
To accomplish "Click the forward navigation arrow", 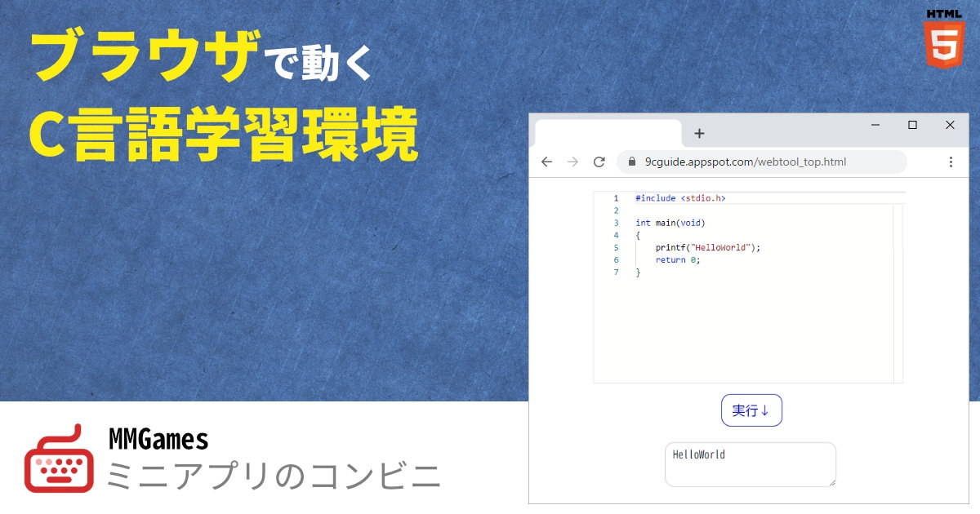I will coord(572,162).
